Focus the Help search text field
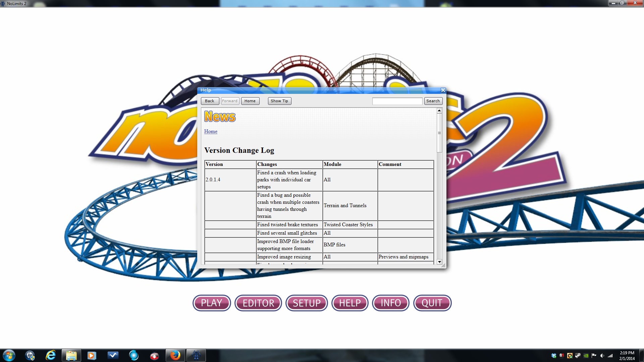 397,101
